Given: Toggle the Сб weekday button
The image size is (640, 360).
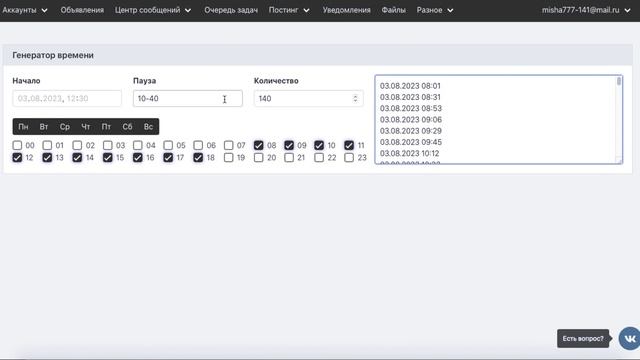Looking at the screenshot, I should (x=127, y=127).
